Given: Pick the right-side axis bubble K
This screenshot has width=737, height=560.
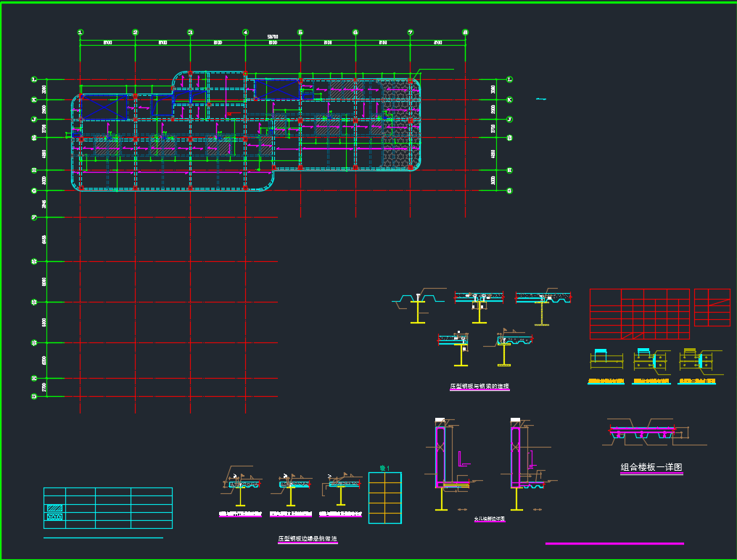Looking at the screenshot, I should tap(509, 99).
